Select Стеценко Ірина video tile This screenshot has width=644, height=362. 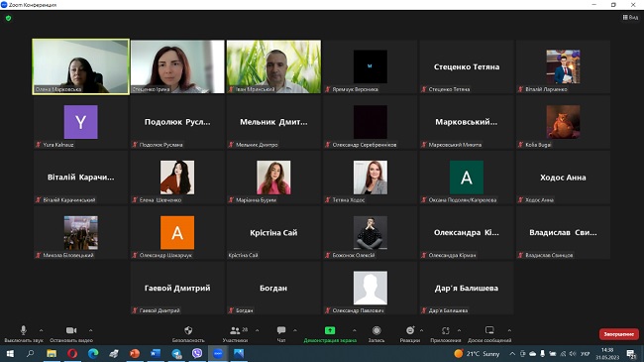coord(177,66)
